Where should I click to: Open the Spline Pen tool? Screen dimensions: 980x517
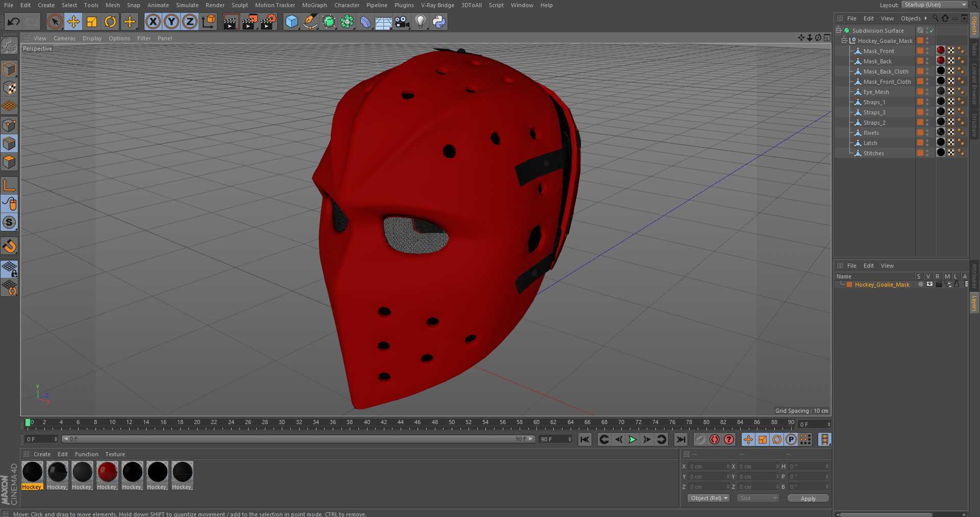click(310, 21)
